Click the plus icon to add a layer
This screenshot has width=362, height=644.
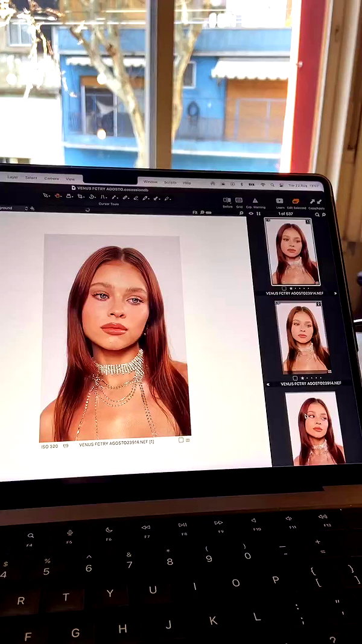pyautogui.click(x=33, y=208)
